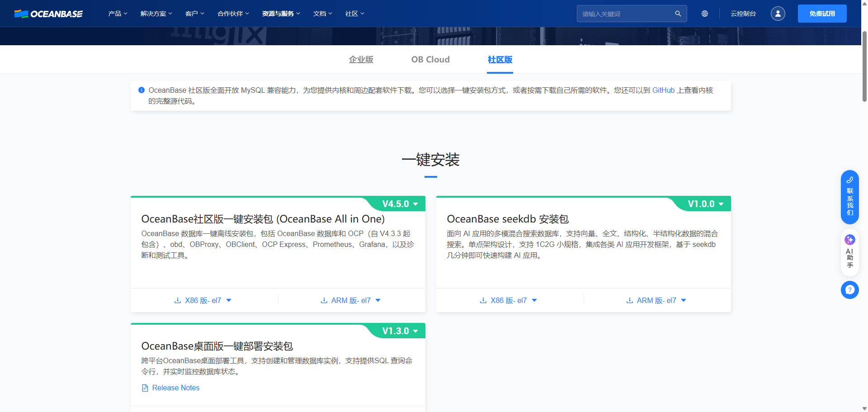Switch to the 企业版 tab
Viewport: 868px width, 412px height.
(x=361, y=60)
